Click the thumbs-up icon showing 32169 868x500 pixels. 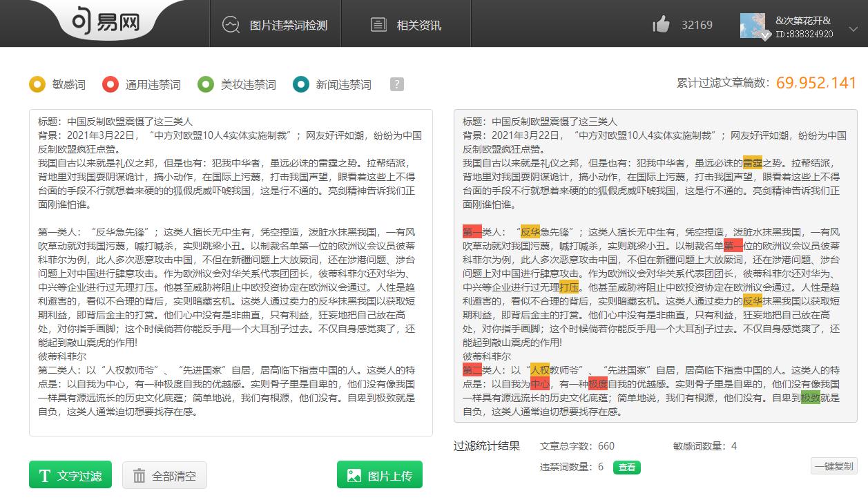point(660,23)
